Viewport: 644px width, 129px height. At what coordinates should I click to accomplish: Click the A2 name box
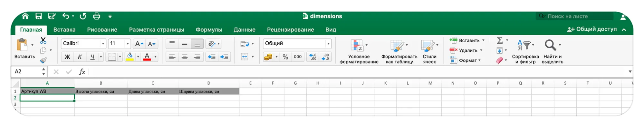point(28,71)
